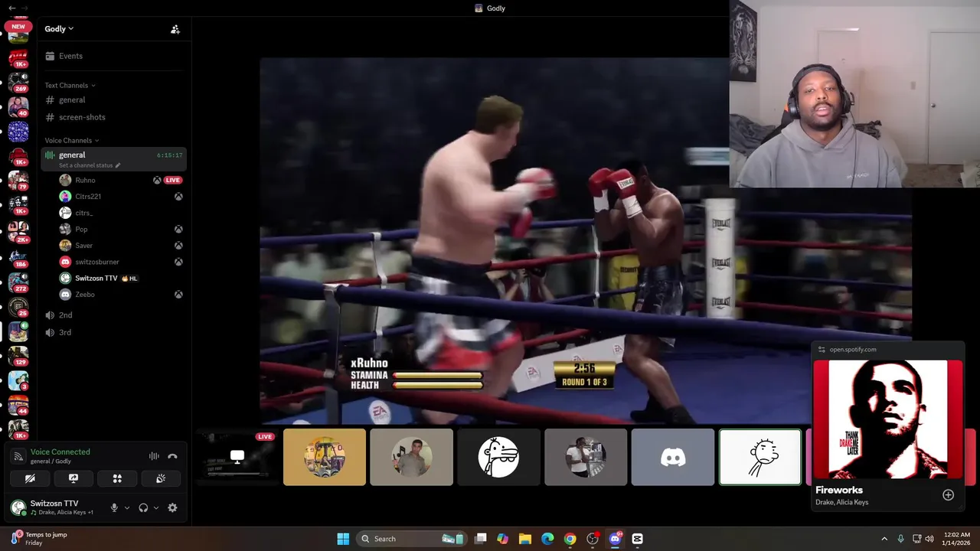Add Fireworks to library with plus icon

click(x=948, y=495)
